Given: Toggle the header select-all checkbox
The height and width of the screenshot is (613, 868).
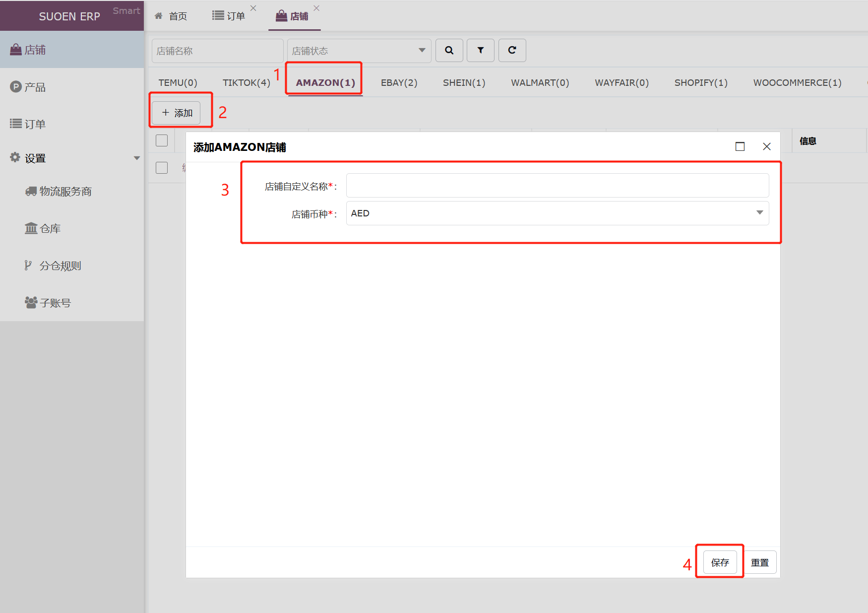Looking at the screenshot, I should tap(162, 140).
